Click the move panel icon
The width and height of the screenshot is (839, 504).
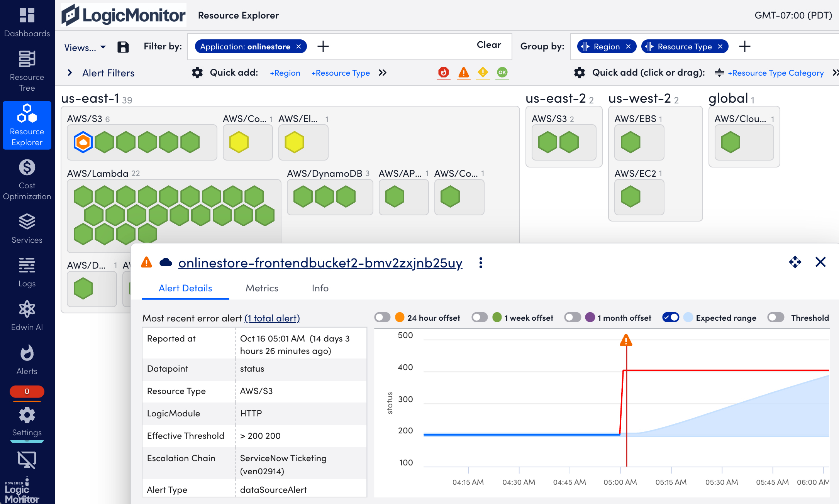795,262
